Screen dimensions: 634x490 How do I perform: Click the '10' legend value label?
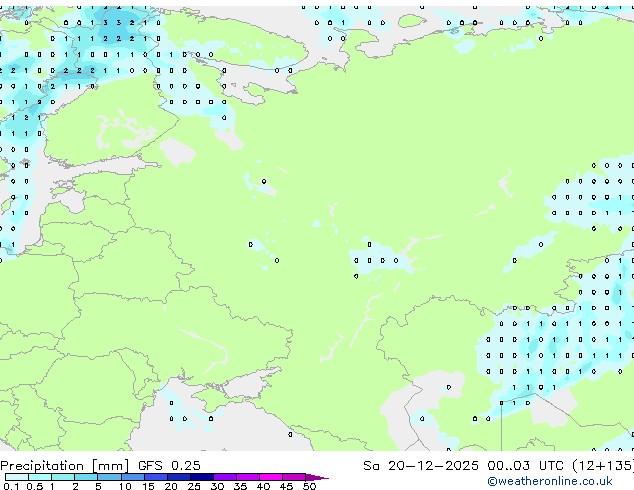125,486
